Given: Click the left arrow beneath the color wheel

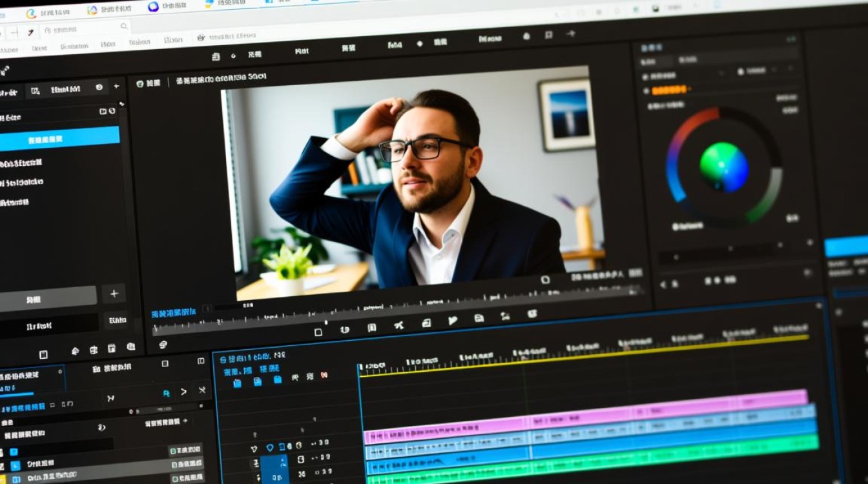Looking at the screenshot, I should (x=663, y=284).
